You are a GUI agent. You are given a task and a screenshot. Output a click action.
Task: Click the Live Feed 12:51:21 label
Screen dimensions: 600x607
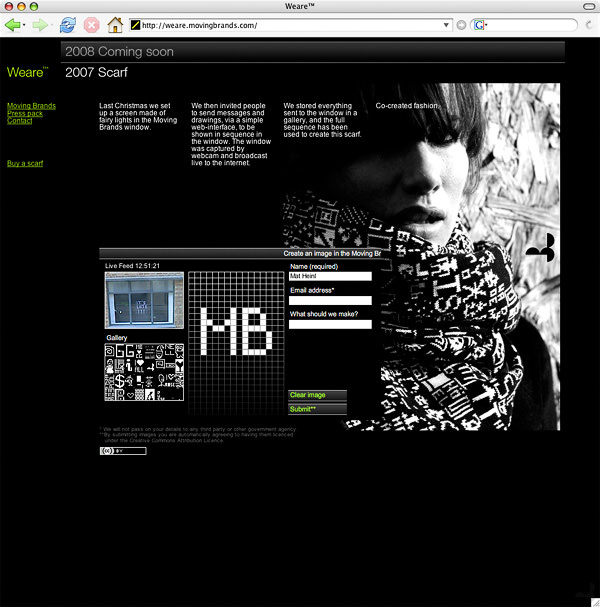pos(132,266)
